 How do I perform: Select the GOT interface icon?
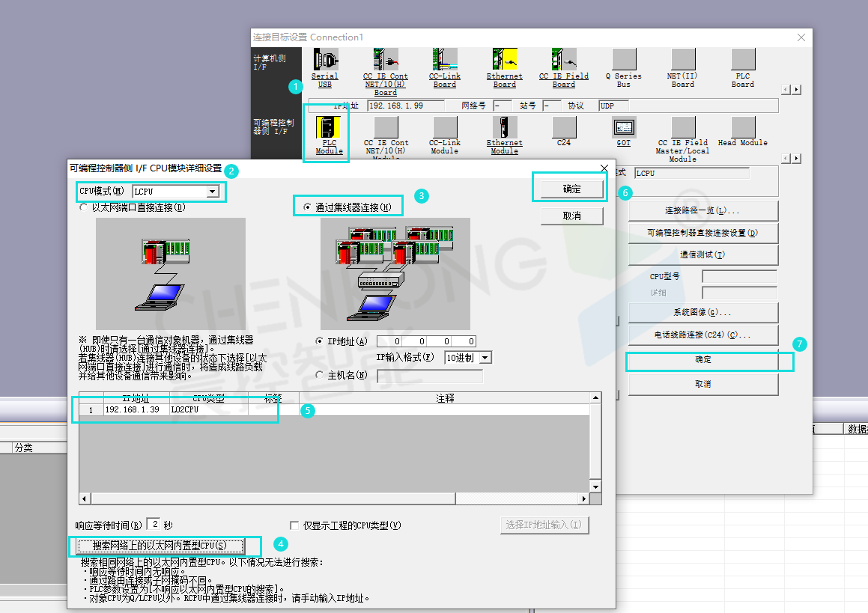click(x=623, y=126)
